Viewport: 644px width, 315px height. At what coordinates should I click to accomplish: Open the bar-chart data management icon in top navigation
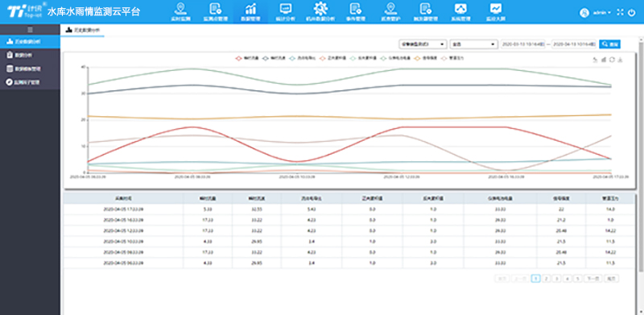(x=250, y=11)
